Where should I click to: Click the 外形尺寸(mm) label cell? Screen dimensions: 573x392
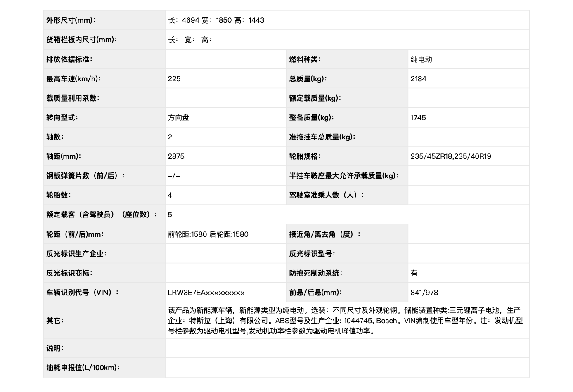pos(71,20)
